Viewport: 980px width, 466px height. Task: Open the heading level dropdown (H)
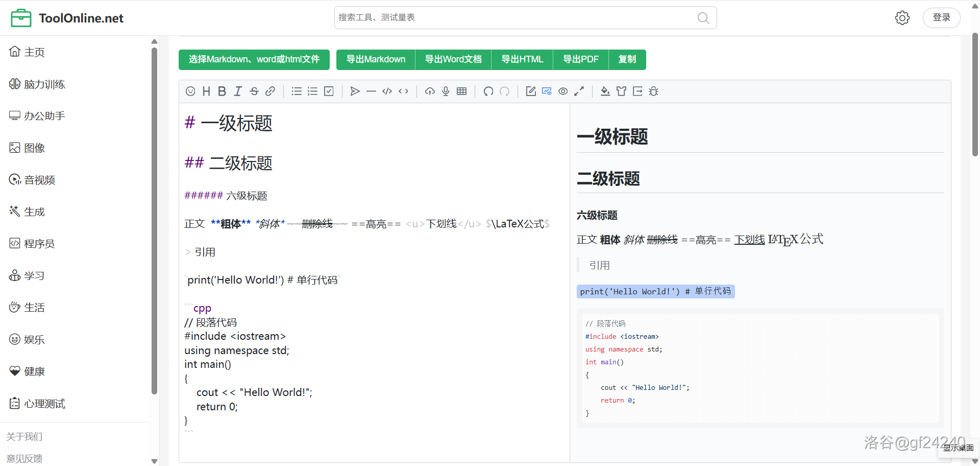206,91
